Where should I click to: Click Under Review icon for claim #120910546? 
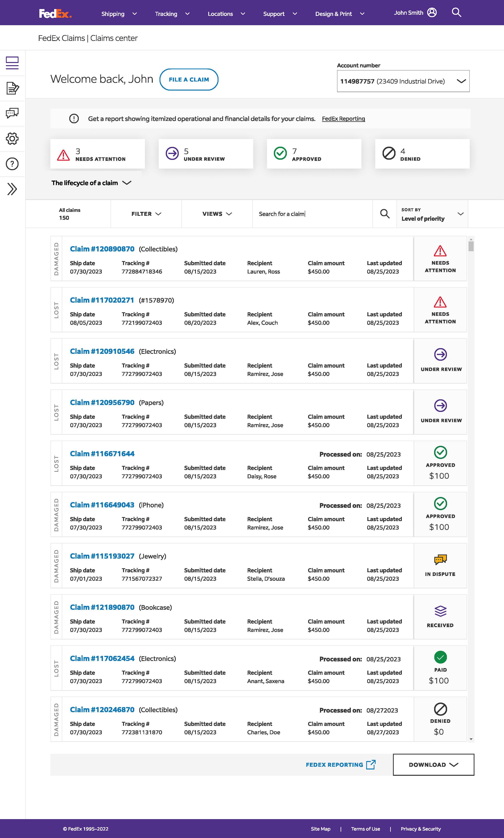click(440, 354)
